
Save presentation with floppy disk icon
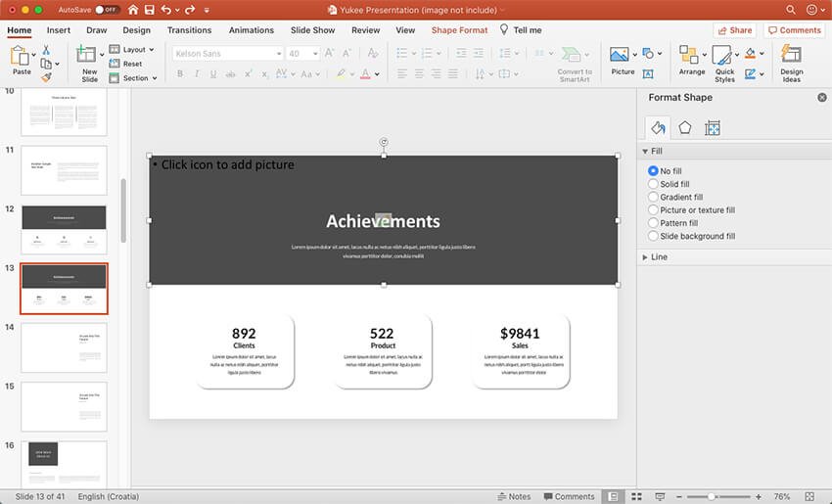[149, 10]
